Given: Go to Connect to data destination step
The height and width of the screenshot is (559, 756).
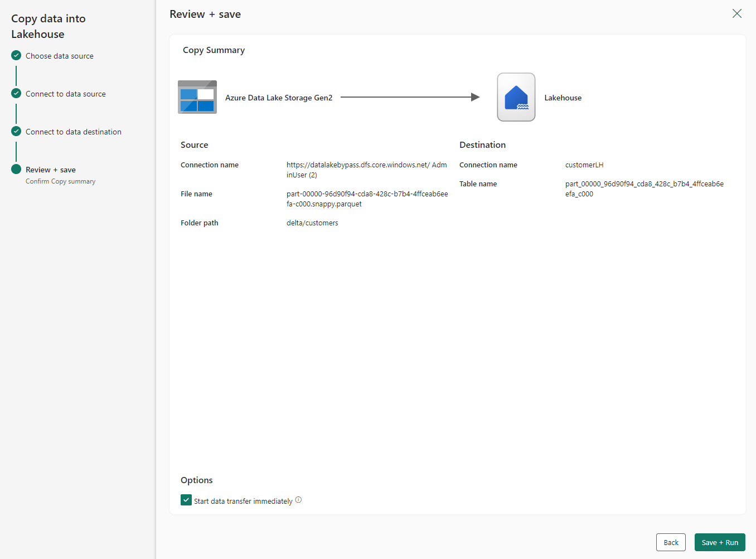Looking at the screenshot, I should (74, 132).
